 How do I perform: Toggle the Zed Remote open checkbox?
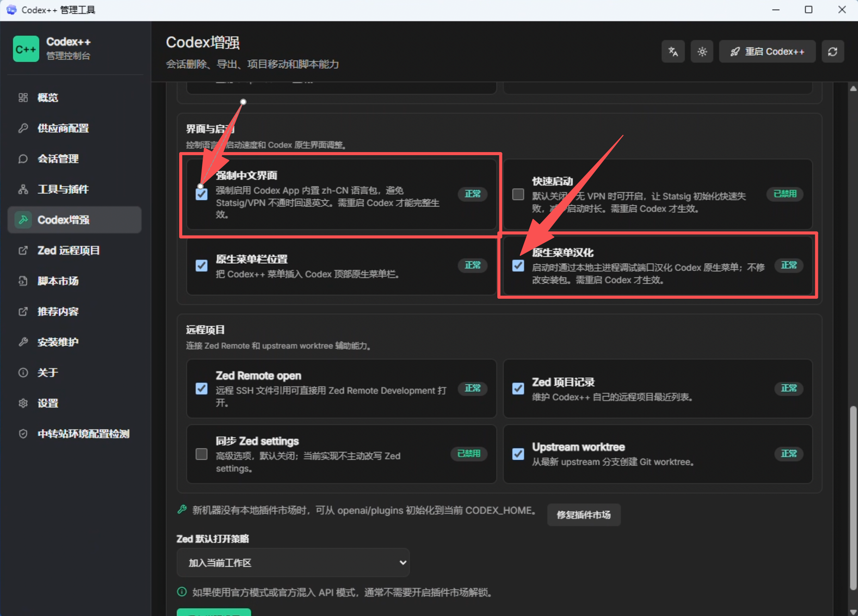[x=202, y=388]
